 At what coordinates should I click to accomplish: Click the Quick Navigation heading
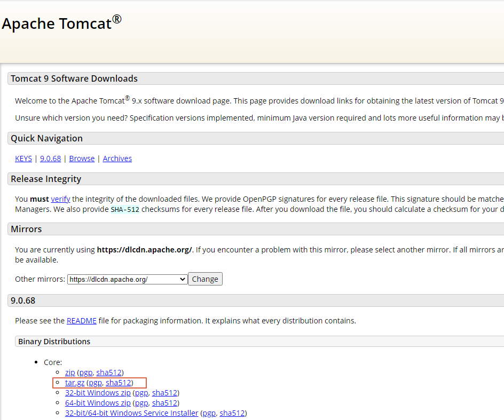coord(46,139)
